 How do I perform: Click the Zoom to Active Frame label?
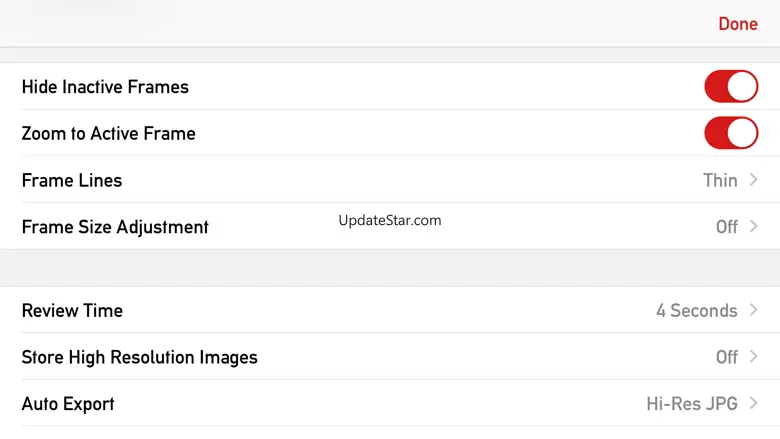point(108,133)
